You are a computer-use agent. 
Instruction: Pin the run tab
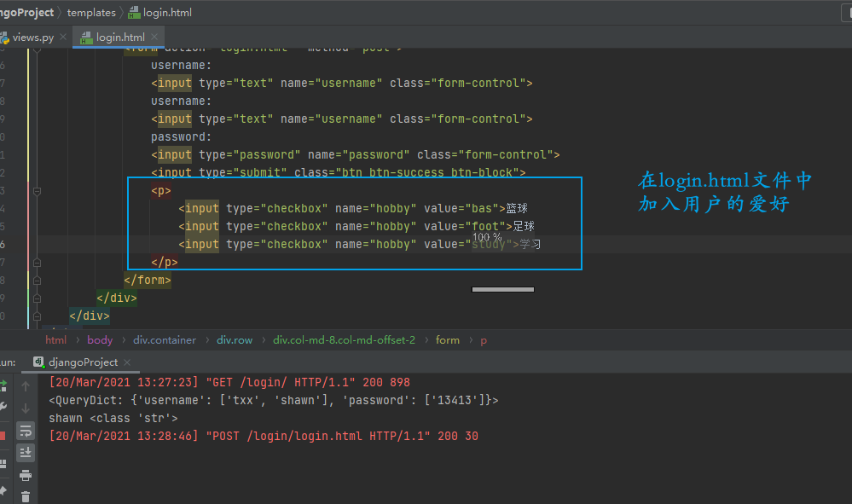click(x=3, y=491)
